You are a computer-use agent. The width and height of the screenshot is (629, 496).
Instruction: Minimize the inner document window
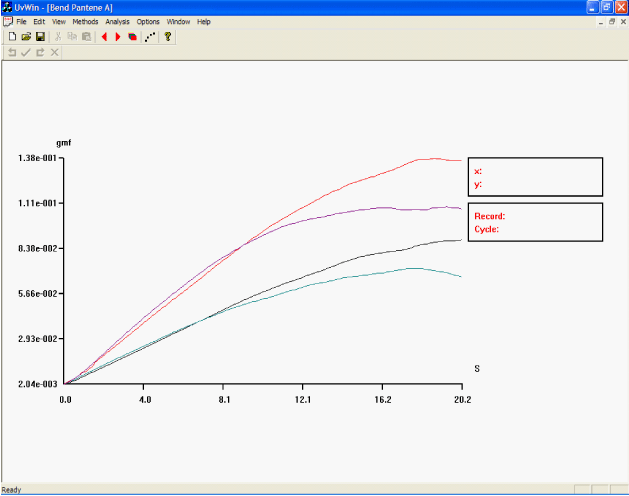(600, 21)
